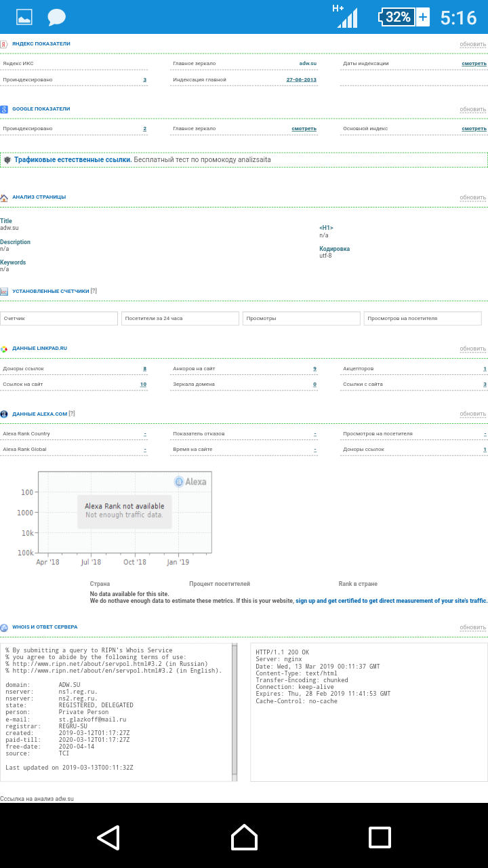Click the HTTP/1.1 200 OK server response box
Image resolution: width=488 pixels, height=868 pixels.
(x=369, y=712)
